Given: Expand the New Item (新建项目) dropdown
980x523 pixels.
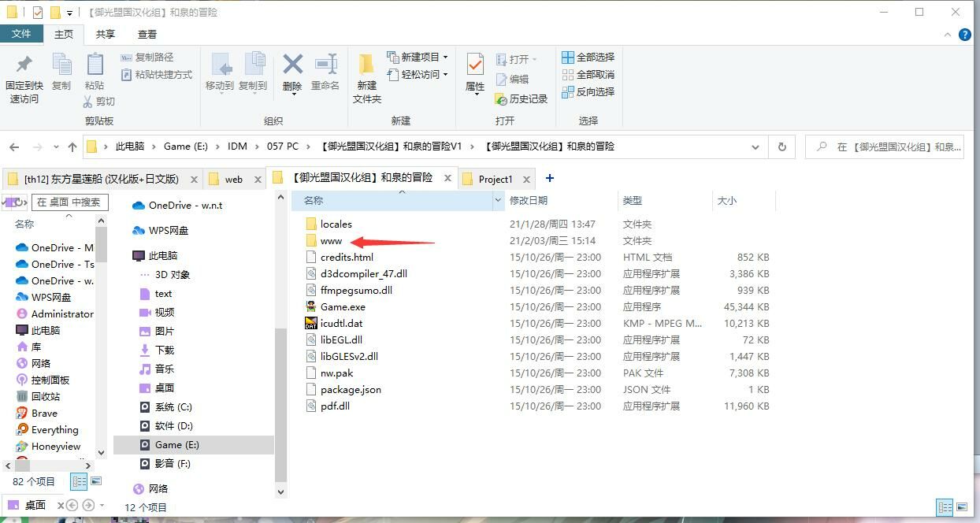Looking at the screenshot, I should click(445, 57).
